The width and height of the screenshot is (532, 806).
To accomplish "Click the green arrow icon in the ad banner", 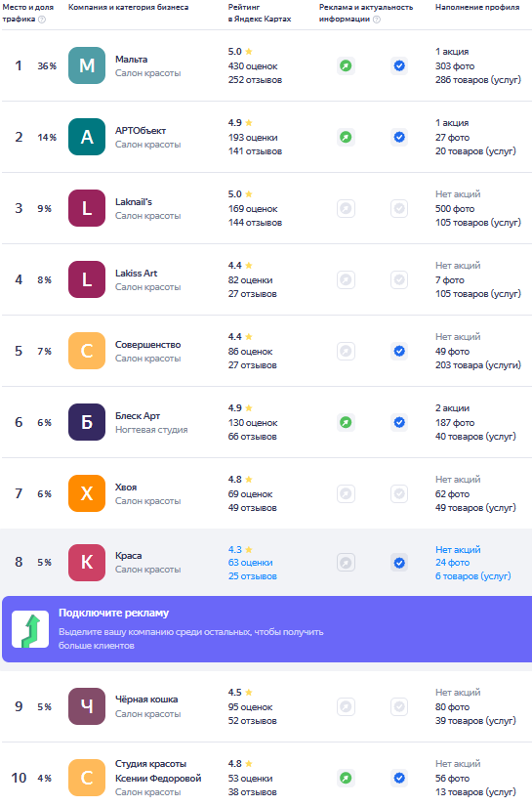I will [x=30, y=629].
